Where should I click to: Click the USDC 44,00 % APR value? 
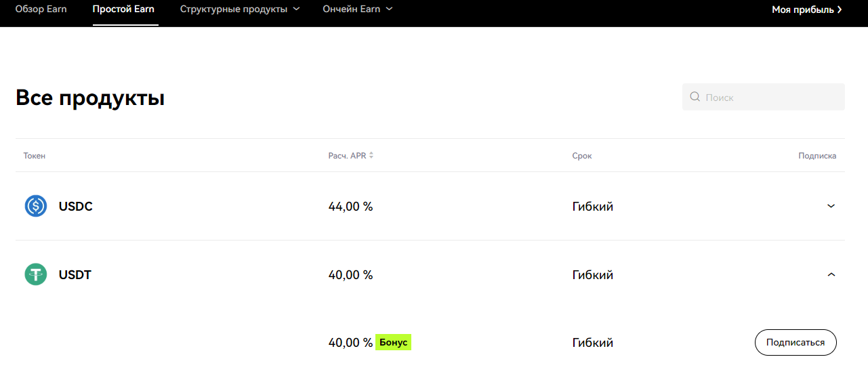[350, 207]
